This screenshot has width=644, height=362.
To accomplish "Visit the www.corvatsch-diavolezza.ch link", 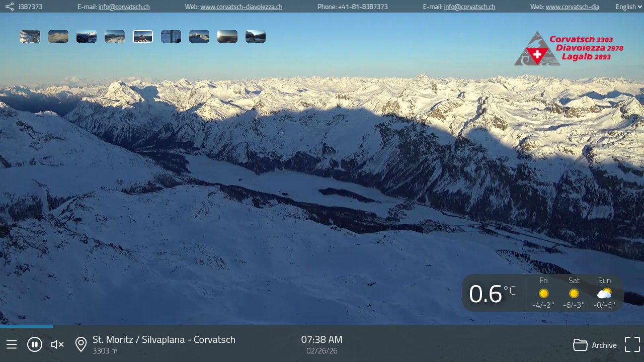I will point(241,7).
